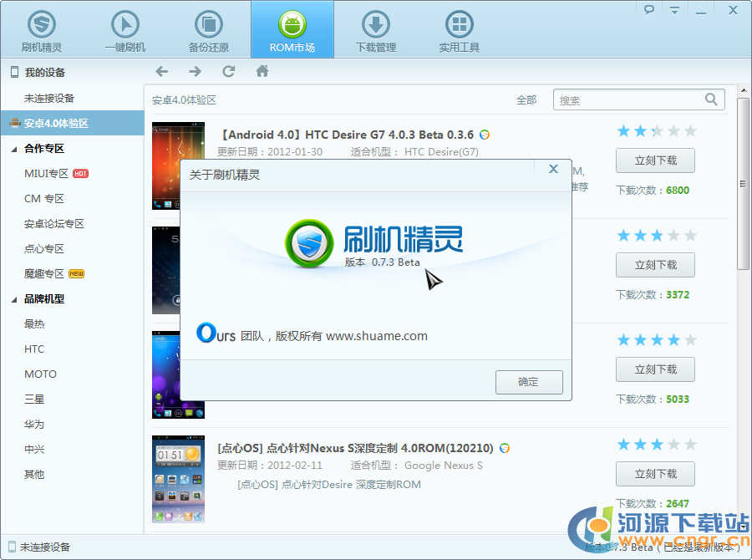Go forward with the right arrow
Screen dimensions: 752x560
(195, 72)
